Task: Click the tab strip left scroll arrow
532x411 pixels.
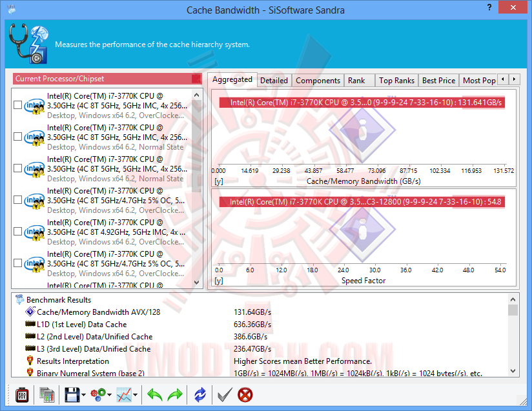Action: pyautogui.click(x=503, y=79)
